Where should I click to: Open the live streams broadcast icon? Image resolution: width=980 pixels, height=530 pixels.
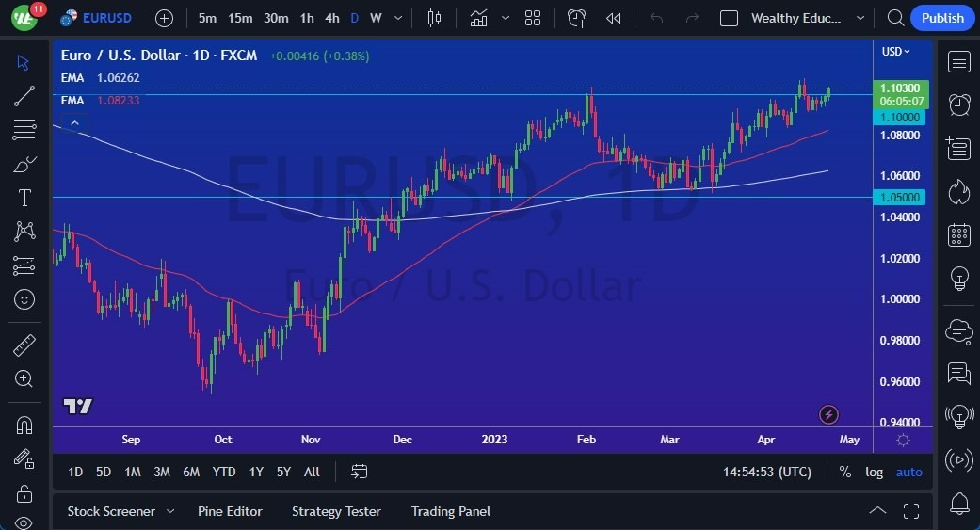point(958,460)
